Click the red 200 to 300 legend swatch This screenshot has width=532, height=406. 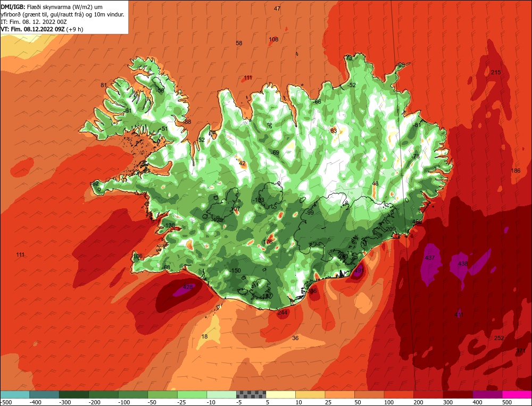point(428,395)
